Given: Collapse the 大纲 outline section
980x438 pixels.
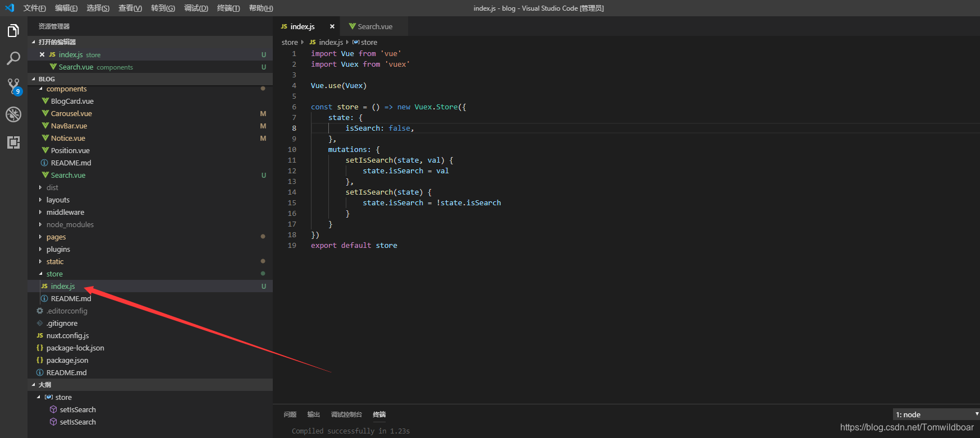Looking at the screenshot, I should [x=150, y=385].
